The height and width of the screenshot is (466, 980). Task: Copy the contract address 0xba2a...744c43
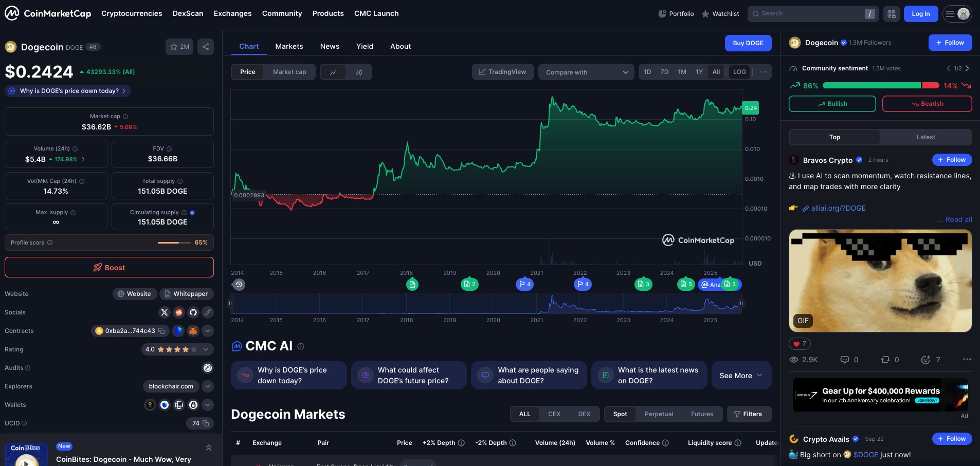pos(161,331)
